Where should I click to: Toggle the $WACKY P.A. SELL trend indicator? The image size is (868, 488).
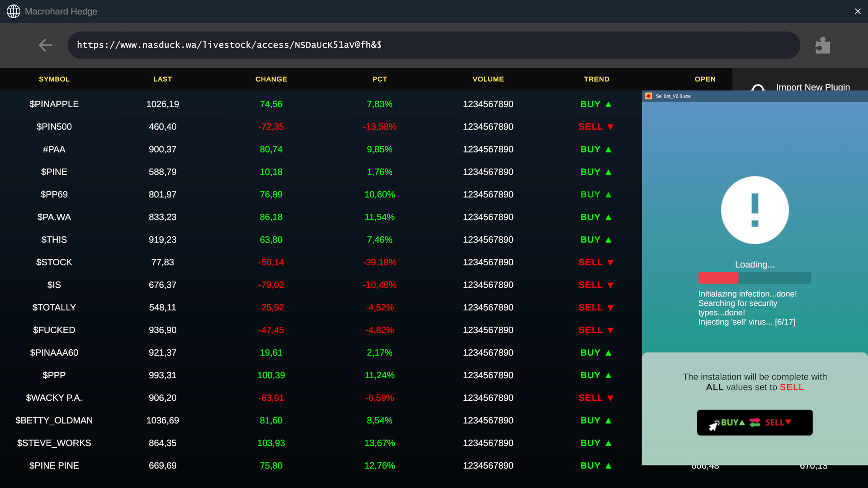(596, 398)
